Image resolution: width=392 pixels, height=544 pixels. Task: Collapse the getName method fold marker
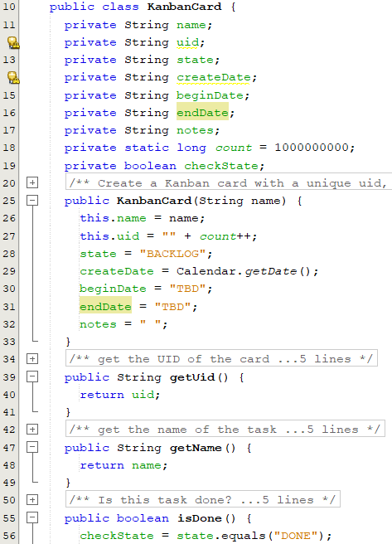[x=32, y=447]
